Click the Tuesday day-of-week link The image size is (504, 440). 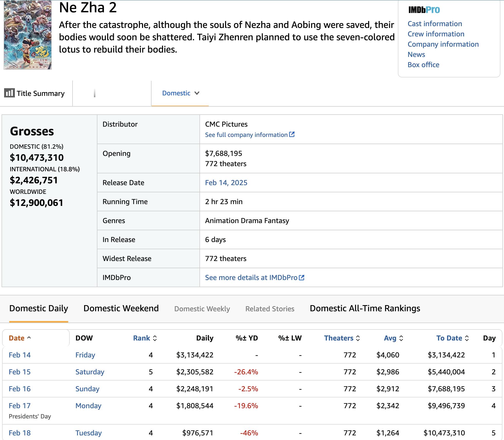pyautogui.click(x=88, y=433)
